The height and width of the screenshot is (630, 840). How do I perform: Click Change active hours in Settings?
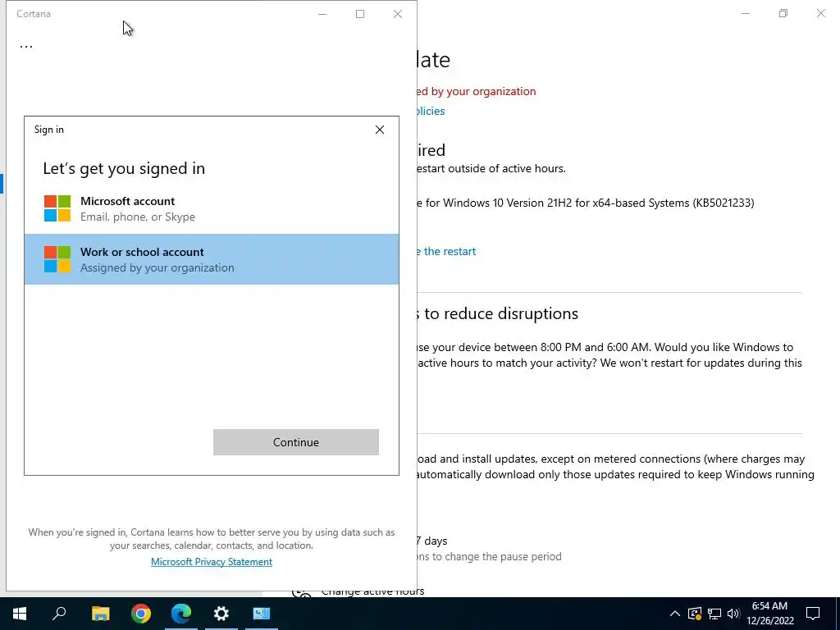point(372,591)
